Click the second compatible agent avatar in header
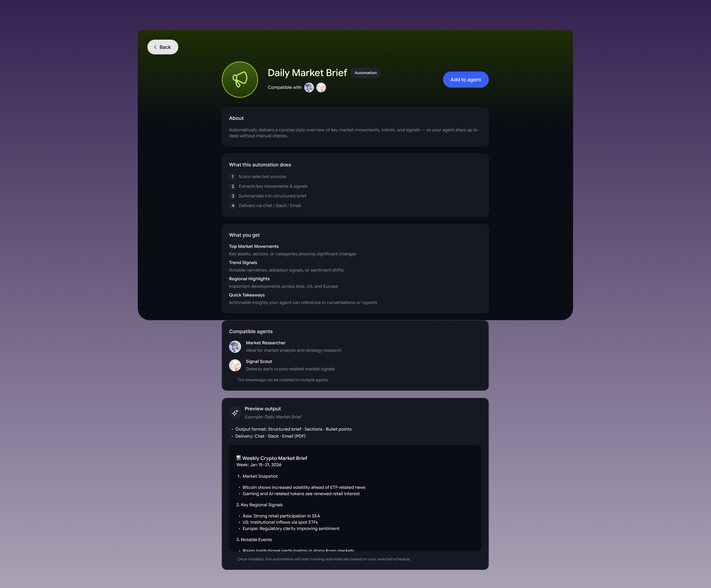Viewport: 711px width, 588px height. tap(321, 87)
